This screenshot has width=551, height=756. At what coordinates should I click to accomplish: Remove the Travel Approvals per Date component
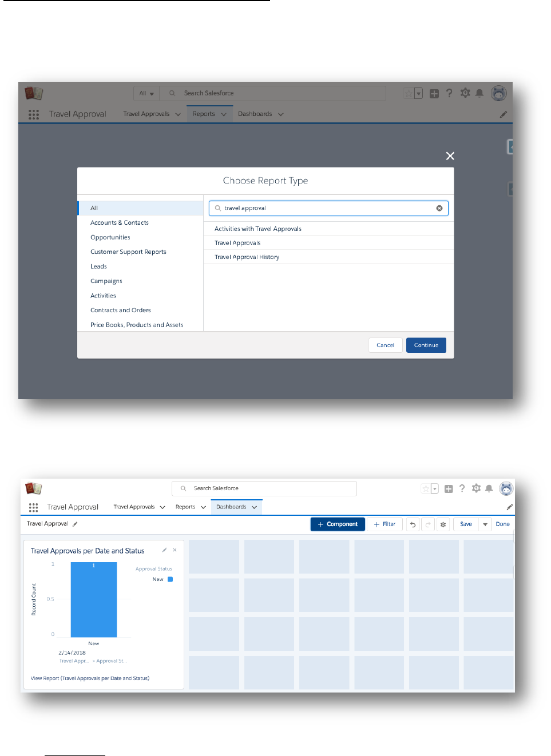click(175, 550)
